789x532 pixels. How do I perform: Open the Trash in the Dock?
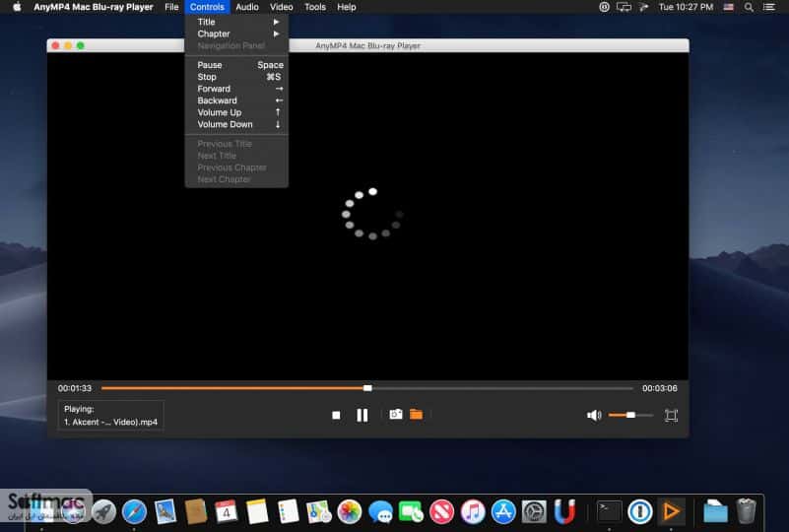click(746, 512)
